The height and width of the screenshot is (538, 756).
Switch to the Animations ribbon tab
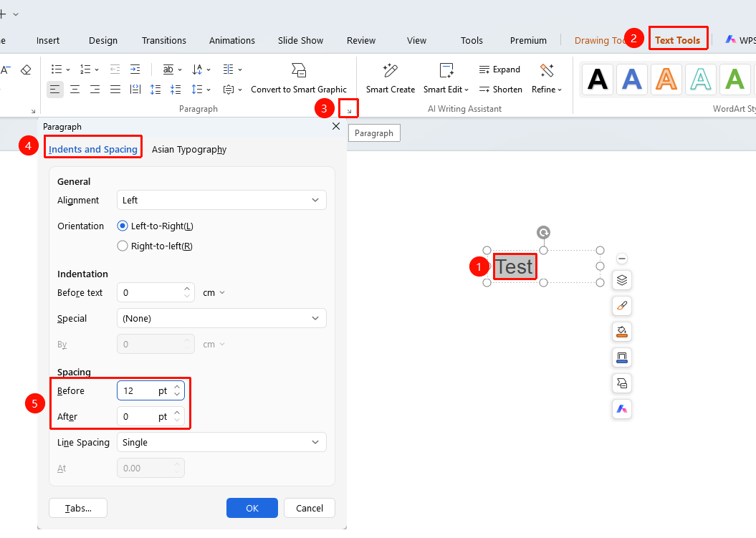tap(232, 41)
